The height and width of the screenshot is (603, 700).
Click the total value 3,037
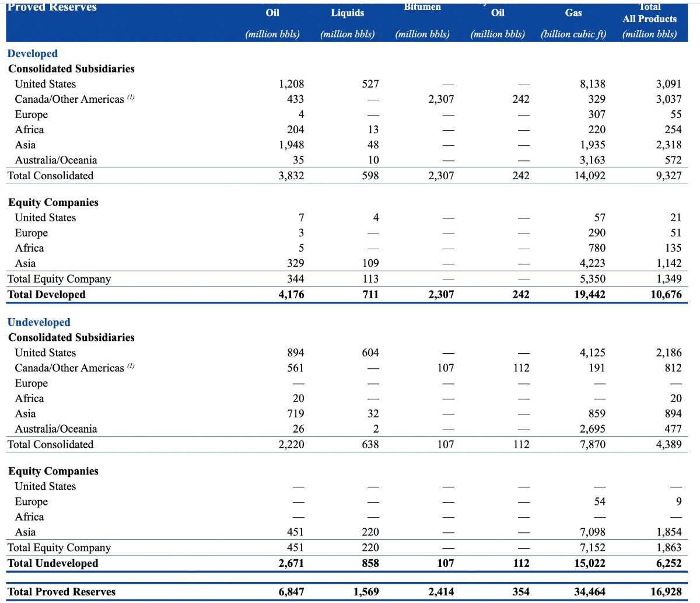(668, 99)
